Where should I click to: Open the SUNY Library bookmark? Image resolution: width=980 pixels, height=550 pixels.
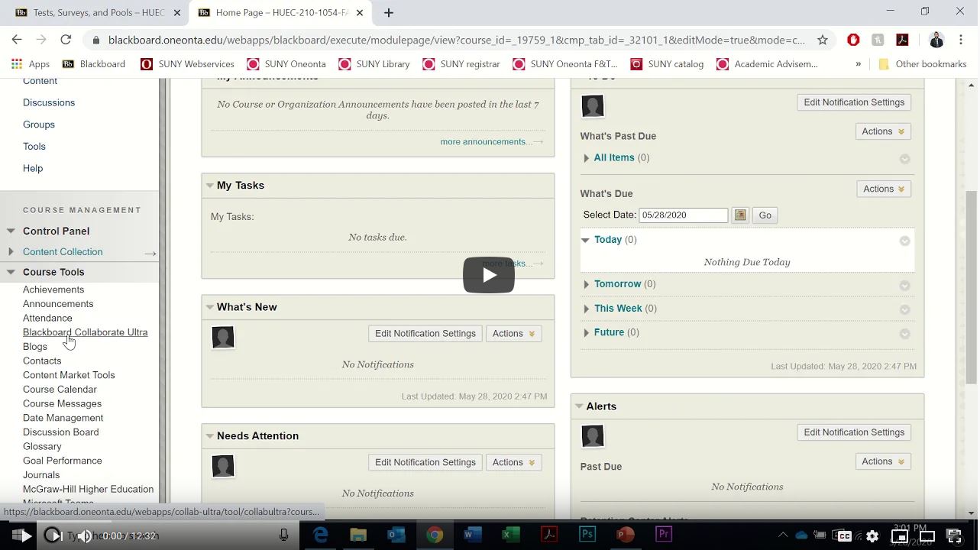[x=374, y=64]
